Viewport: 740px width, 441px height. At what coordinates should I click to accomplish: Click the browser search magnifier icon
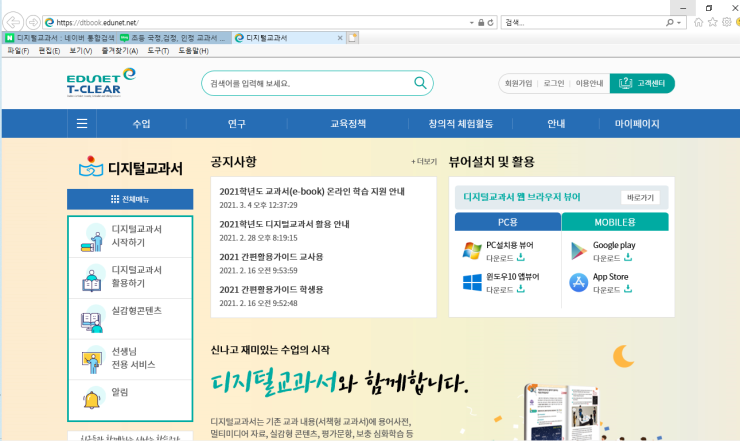click(670, 22)
